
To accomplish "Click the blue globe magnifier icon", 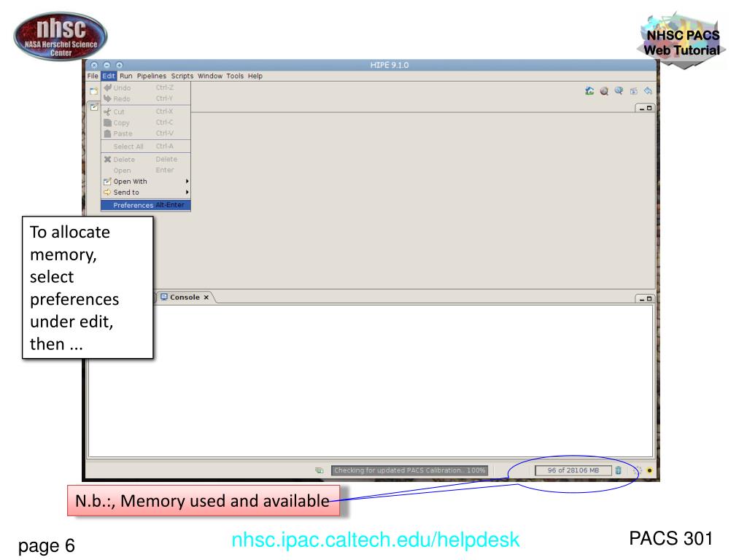I will [x=619, y=90].
